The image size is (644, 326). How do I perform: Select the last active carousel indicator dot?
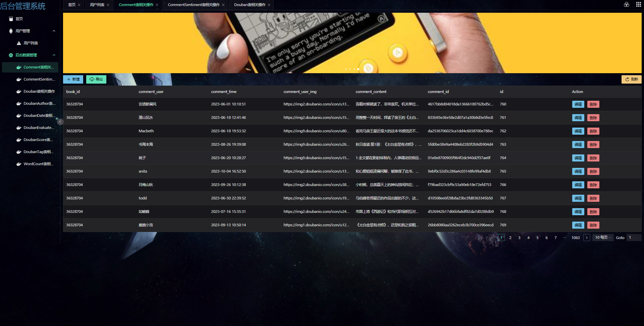tap(358, 69)
